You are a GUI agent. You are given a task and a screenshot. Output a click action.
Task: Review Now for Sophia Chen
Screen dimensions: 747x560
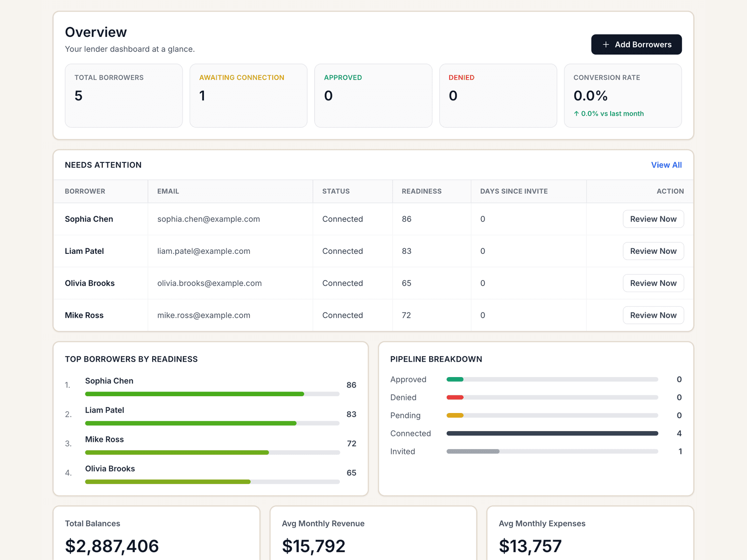653,219
